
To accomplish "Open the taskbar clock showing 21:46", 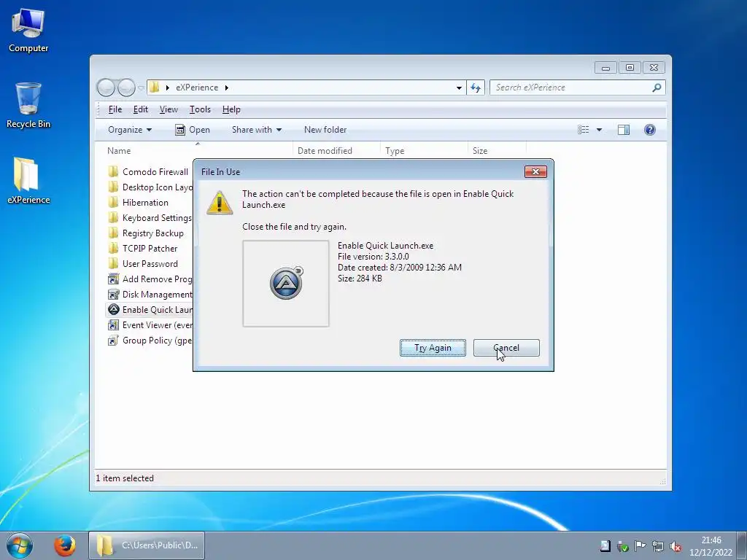I will pos(711,546).
